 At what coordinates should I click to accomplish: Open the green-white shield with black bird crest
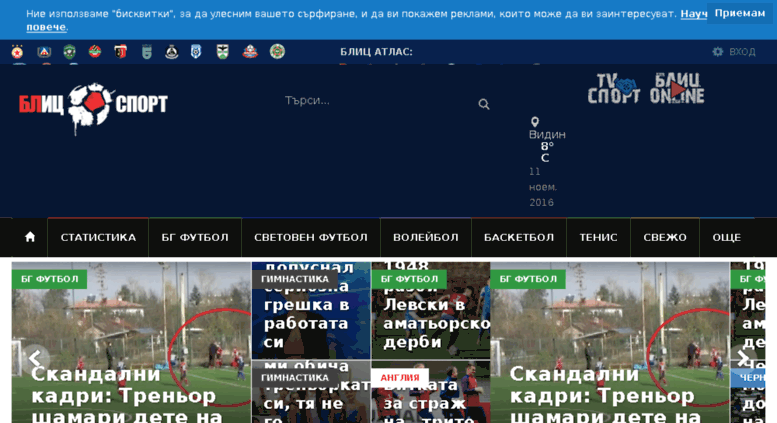coord(222,52)
